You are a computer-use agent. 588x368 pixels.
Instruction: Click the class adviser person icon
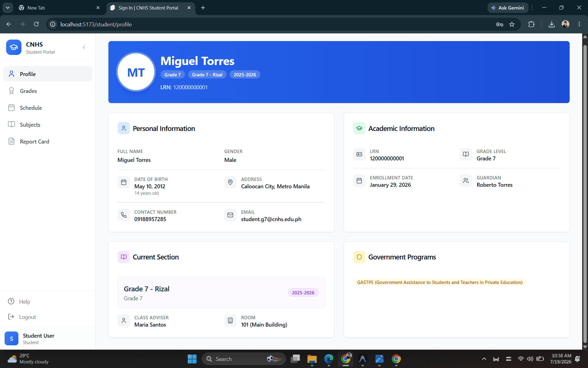coord(124,320)
